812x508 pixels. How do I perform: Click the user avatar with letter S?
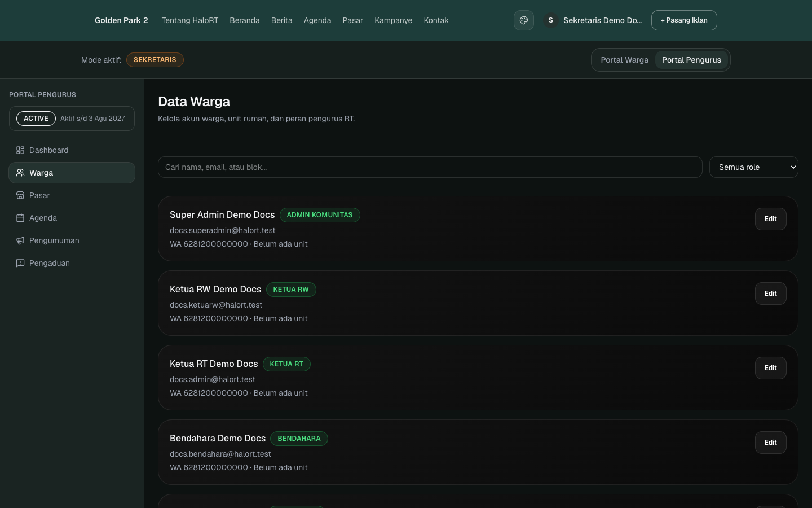(x=551, y=20)
